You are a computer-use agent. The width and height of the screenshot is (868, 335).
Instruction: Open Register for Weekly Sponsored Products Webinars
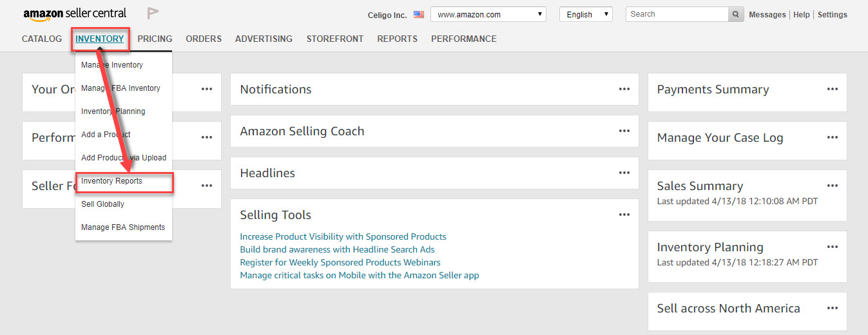pos(340,262)
